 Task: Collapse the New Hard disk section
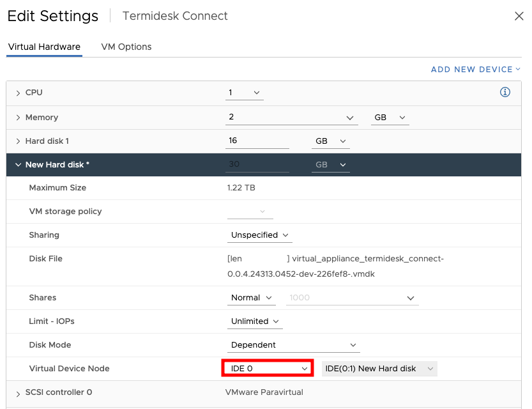(x=18, y=165)
